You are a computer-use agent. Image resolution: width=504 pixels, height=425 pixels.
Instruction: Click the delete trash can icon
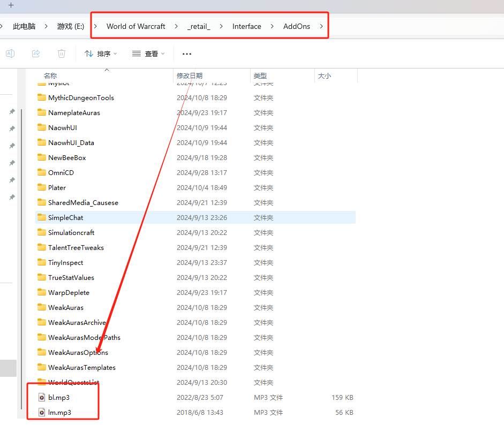click(62, 54)
